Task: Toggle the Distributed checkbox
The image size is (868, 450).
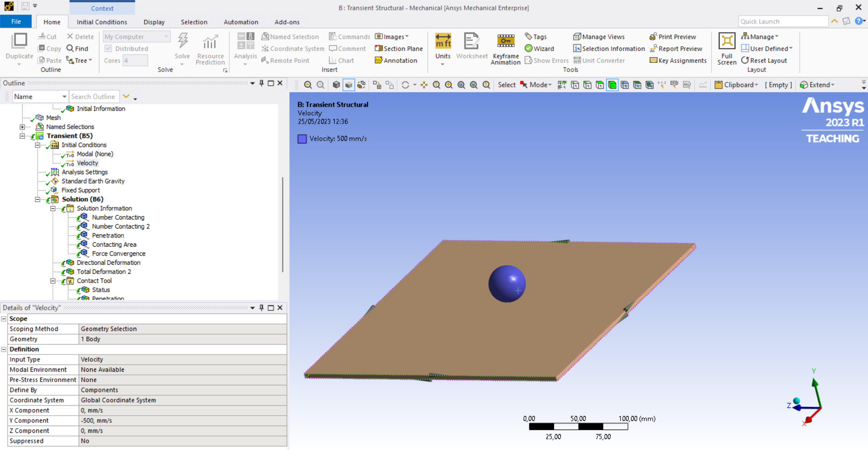Action: pos(108,48)
